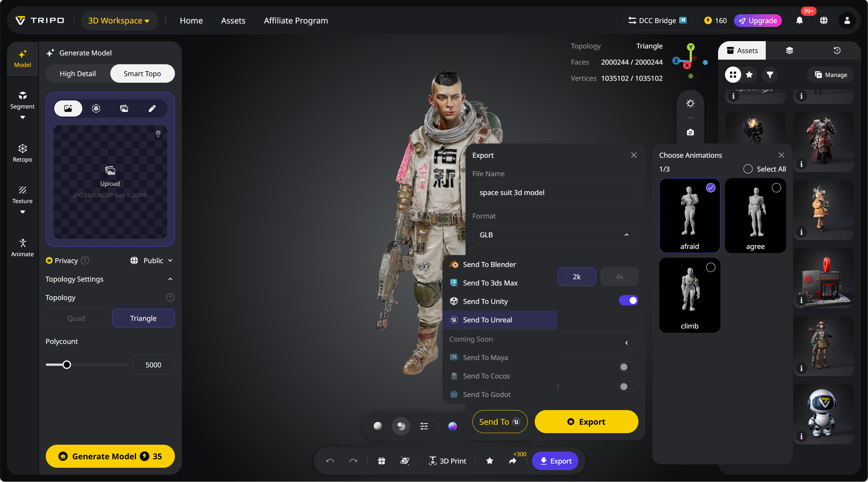868x482 pixels.
Task: Click the Upgrade button
Action: pos(758,21)
